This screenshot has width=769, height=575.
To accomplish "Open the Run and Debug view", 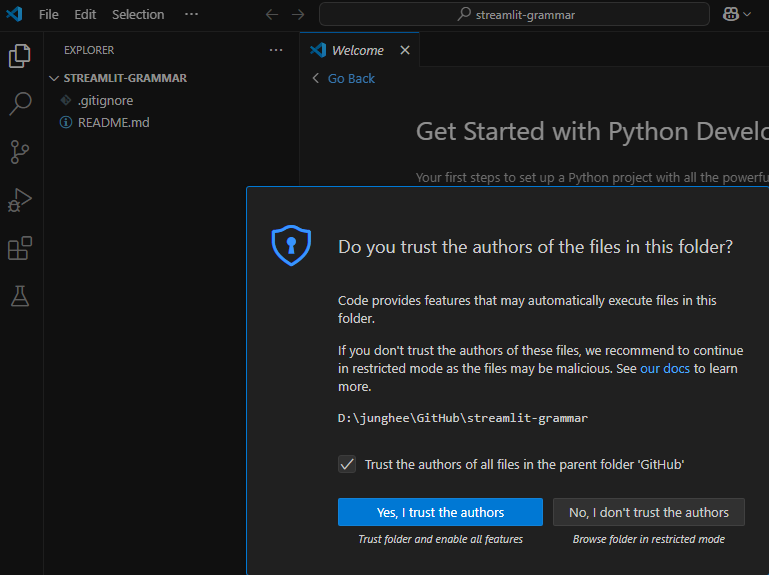I will pos(20,200).
